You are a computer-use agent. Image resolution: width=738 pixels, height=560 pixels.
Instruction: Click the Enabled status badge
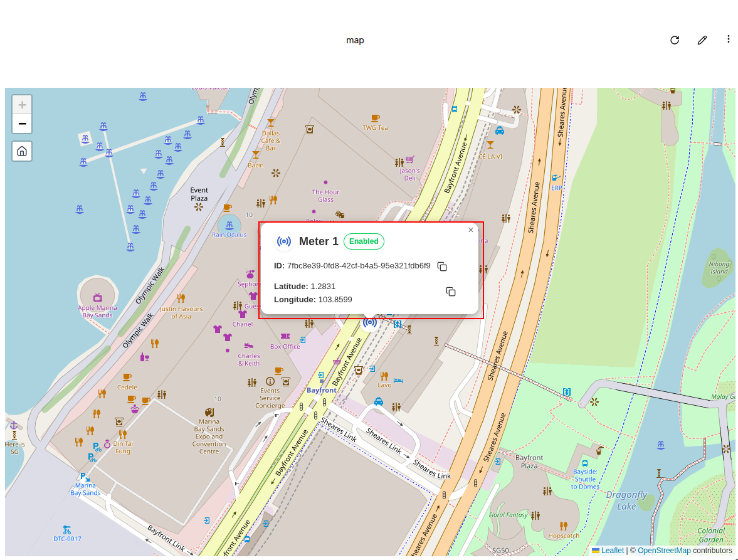coord(364,241)
